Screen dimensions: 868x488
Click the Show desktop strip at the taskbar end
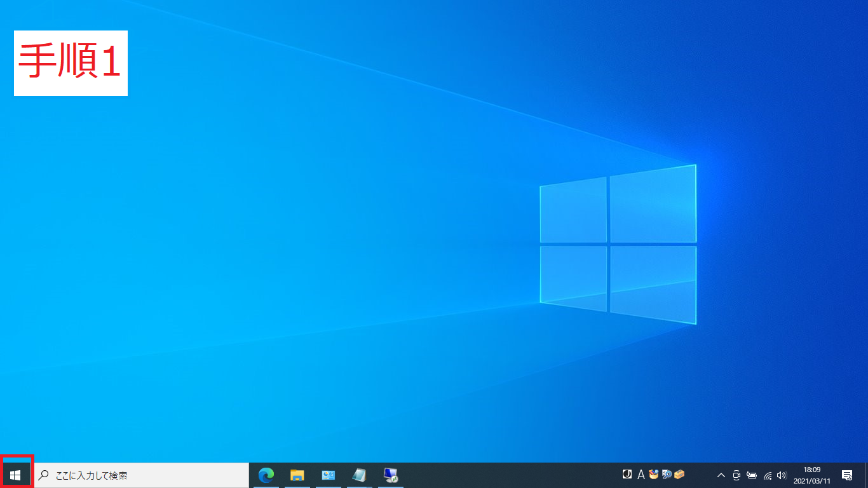pyautogui.click(x=865, y=475)
